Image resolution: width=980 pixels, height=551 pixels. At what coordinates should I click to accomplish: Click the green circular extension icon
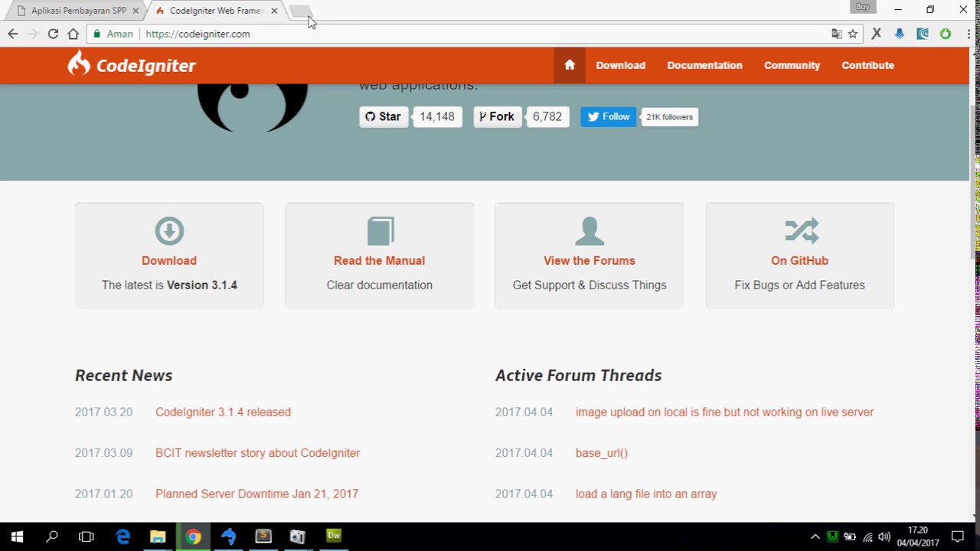click(x=946, y=34)
